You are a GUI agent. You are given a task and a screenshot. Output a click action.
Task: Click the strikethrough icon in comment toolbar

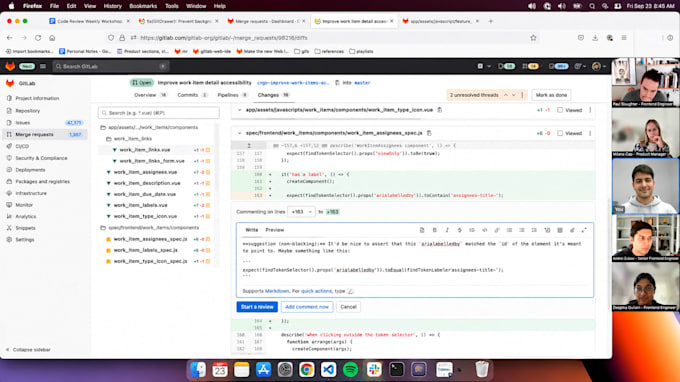[460, 230]
